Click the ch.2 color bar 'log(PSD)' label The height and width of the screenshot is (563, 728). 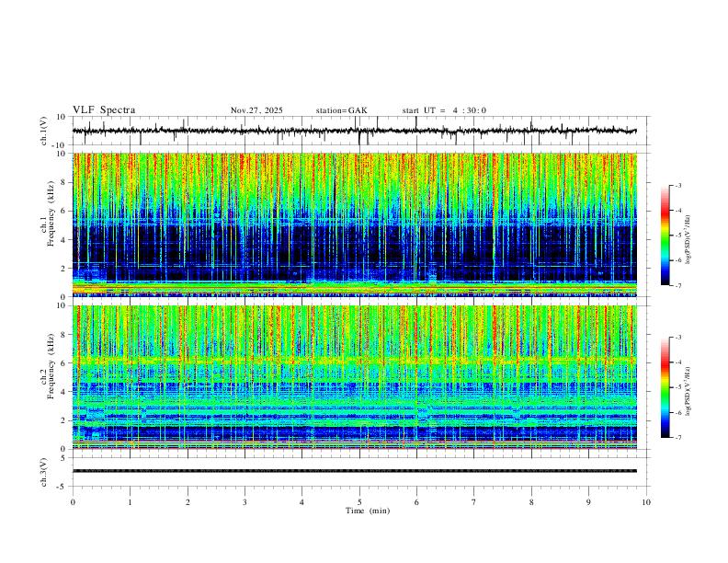pos(688,392)
